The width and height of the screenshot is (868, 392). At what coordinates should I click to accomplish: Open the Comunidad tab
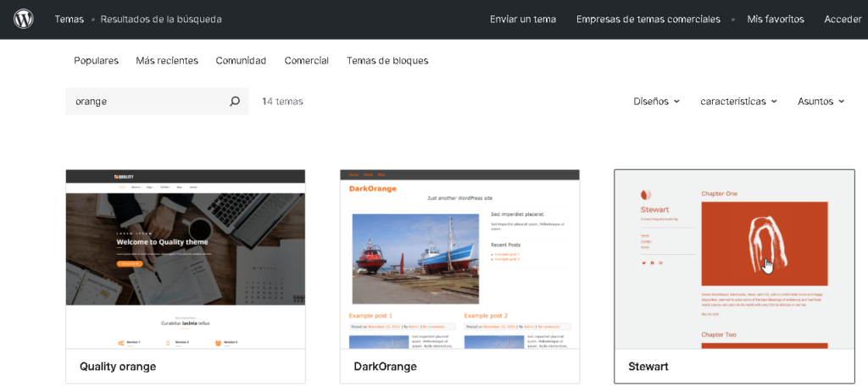tap(241, 61)
